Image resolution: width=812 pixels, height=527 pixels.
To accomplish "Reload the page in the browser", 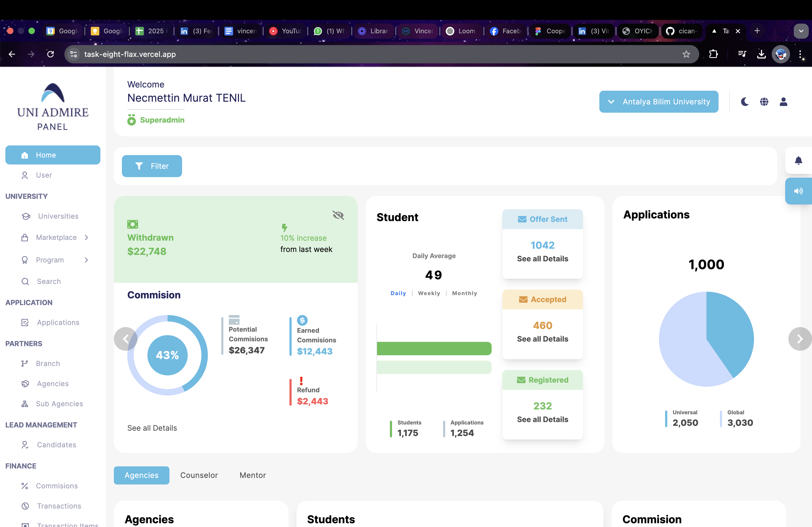I will pyautogui.click(x=50, y=54).
